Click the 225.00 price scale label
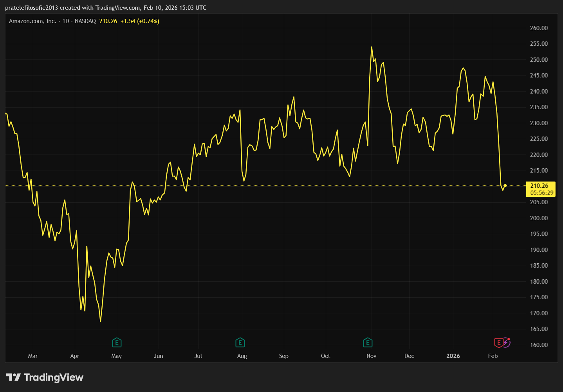 coord(539,139)
